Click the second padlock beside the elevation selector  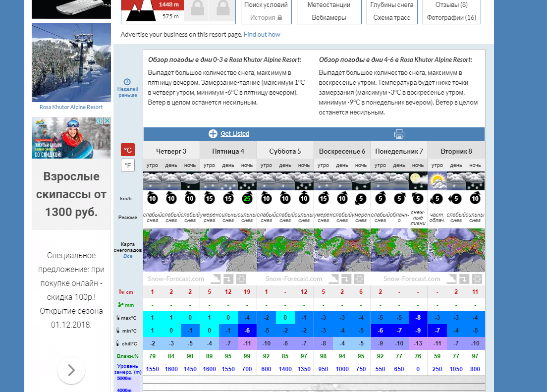click(222, 9)
